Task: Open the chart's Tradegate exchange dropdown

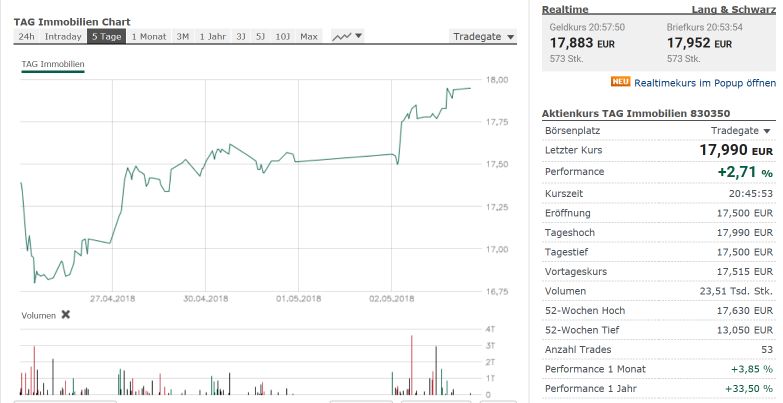Action: 484,37
